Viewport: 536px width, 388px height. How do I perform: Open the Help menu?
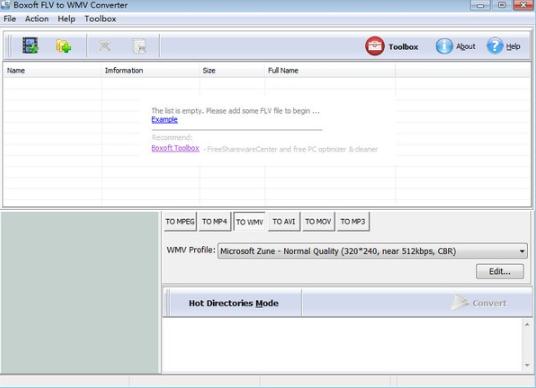tap(66, 19)
